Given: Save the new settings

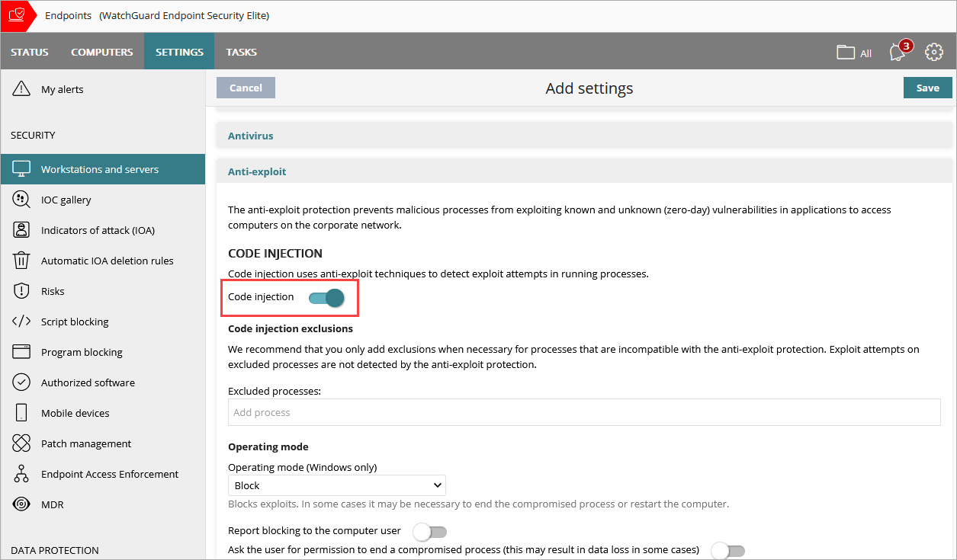Looking at the screenshot, I should [927, 87].
